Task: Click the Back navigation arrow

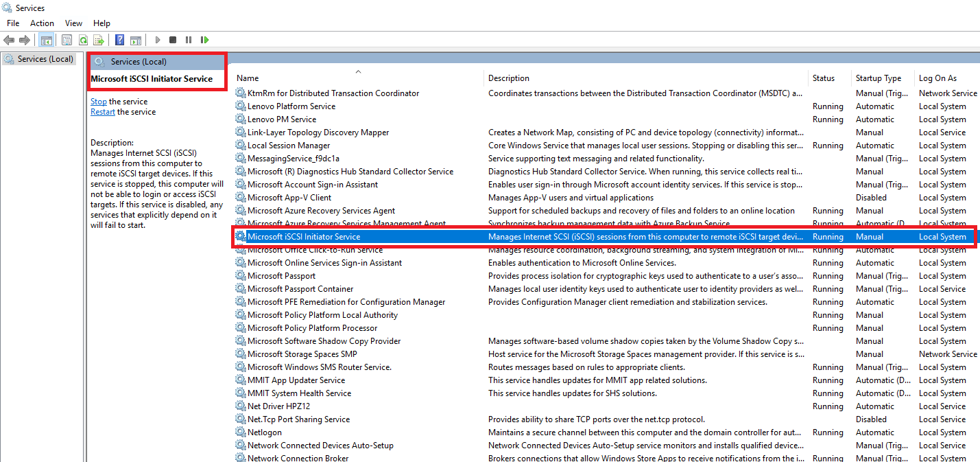Action: (x=9, y=39)
